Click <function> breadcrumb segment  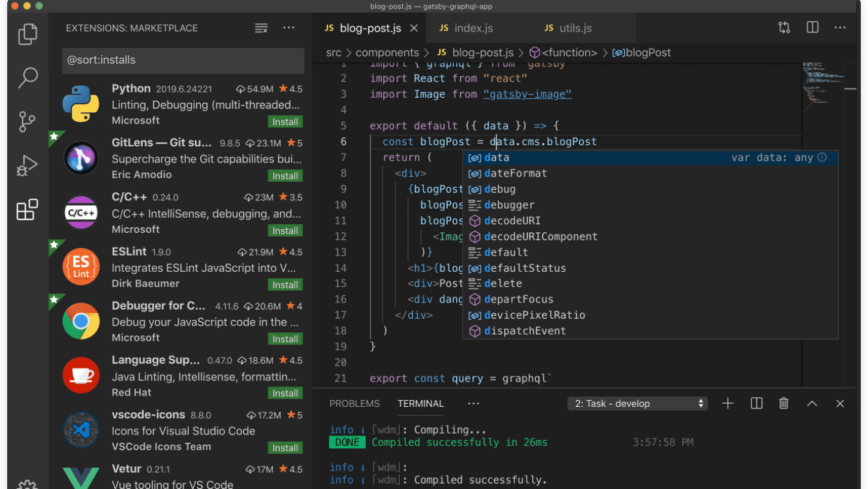563,53
